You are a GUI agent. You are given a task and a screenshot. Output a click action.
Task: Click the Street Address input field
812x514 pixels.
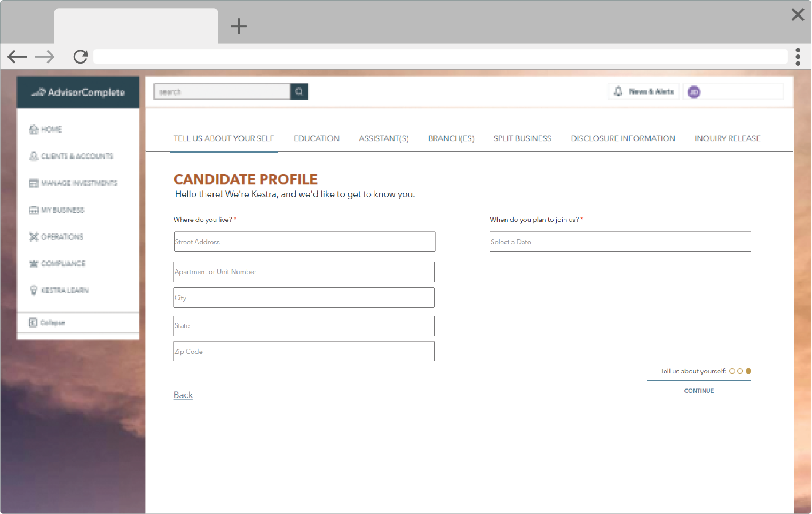[304, 242]
